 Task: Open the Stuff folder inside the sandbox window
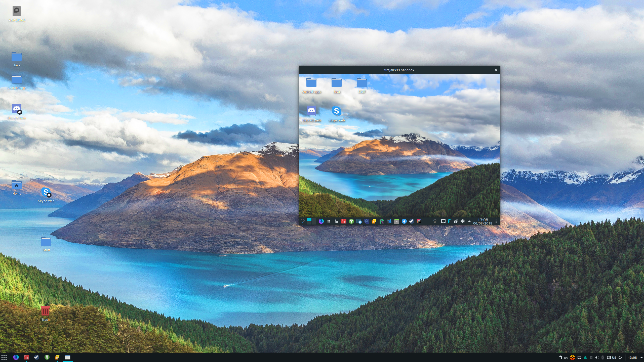pyautogui.click(x=362, y=86)
